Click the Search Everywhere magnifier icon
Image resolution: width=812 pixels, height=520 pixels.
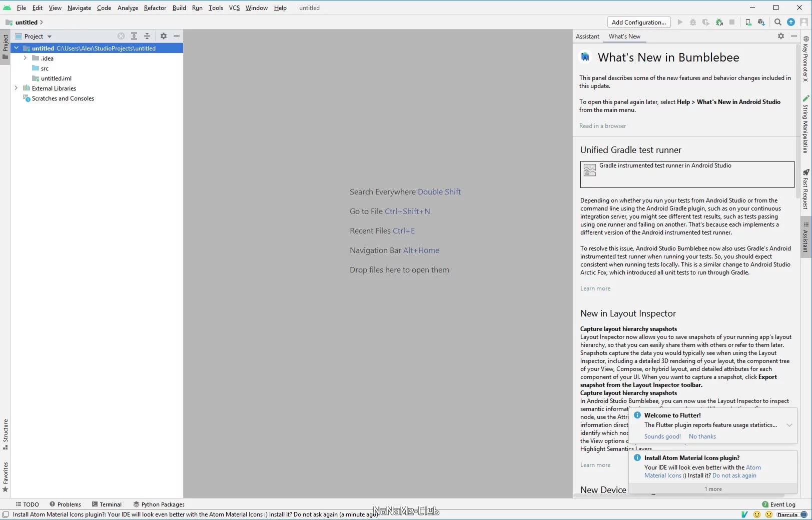pyautogui.click(x=778, y=22)
